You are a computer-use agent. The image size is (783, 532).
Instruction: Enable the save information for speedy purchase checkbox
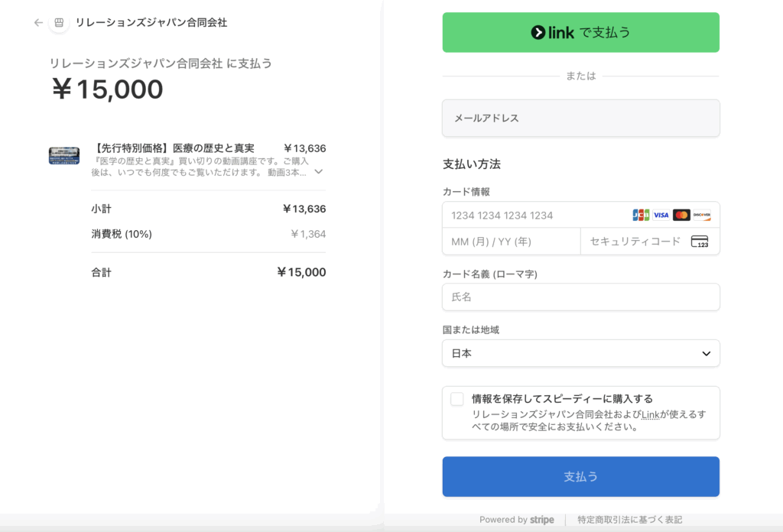click(x=457, y=399)
